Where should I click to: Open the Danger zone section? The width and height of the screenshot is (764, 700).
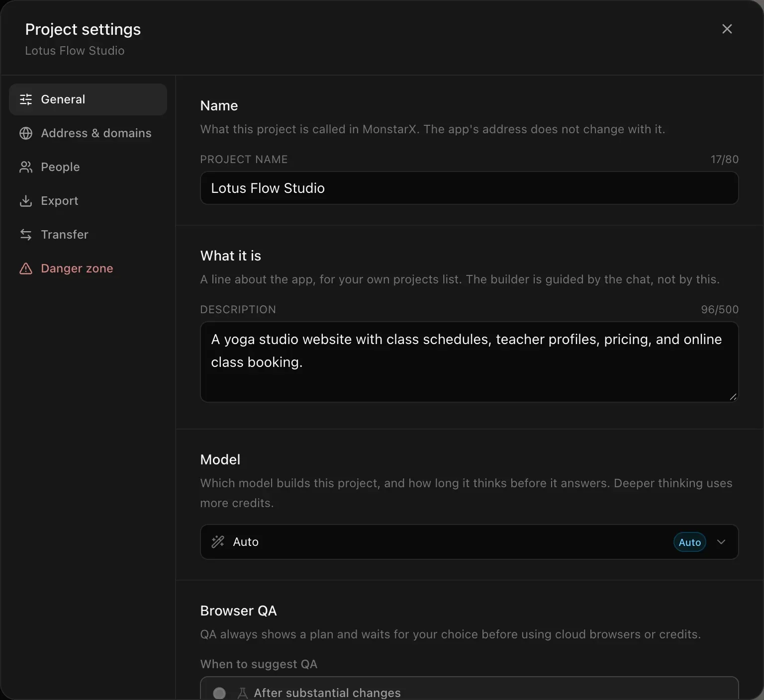pyautogui.click(x=88, y=268)
